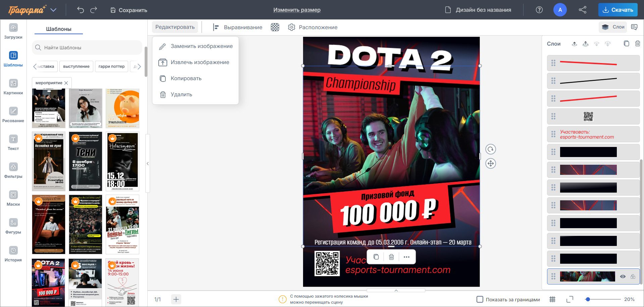This screenshot has height=307, width=644.
Task: Open the Загрузки uploads panel
Action: [13, 31]
